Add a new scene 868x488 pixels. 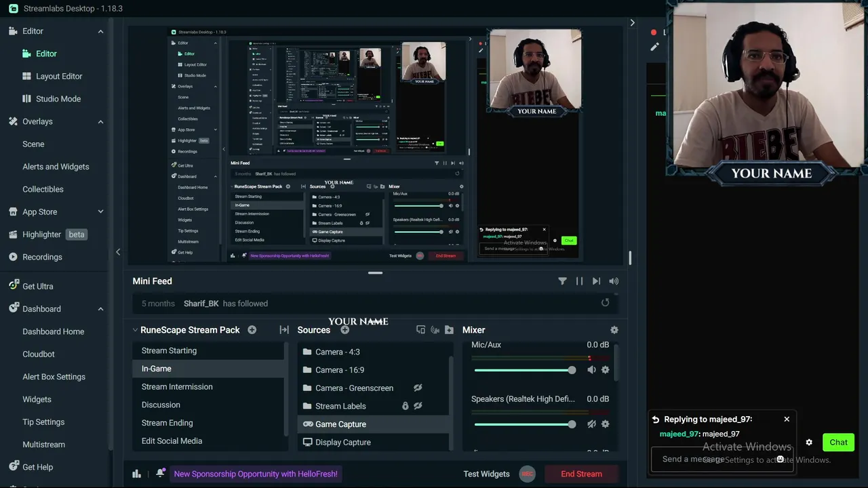coord(252,330)
